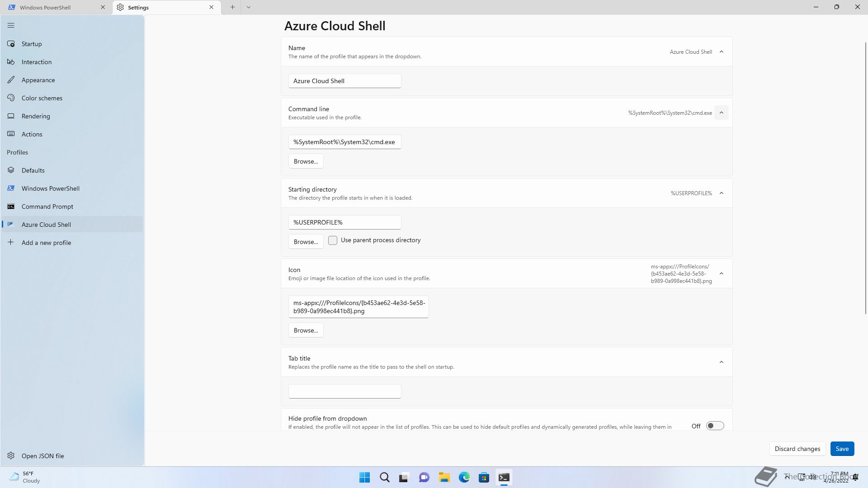Screen dimensions: 868x488
Task: Browse for starting directory
Action: pos(306,242)
